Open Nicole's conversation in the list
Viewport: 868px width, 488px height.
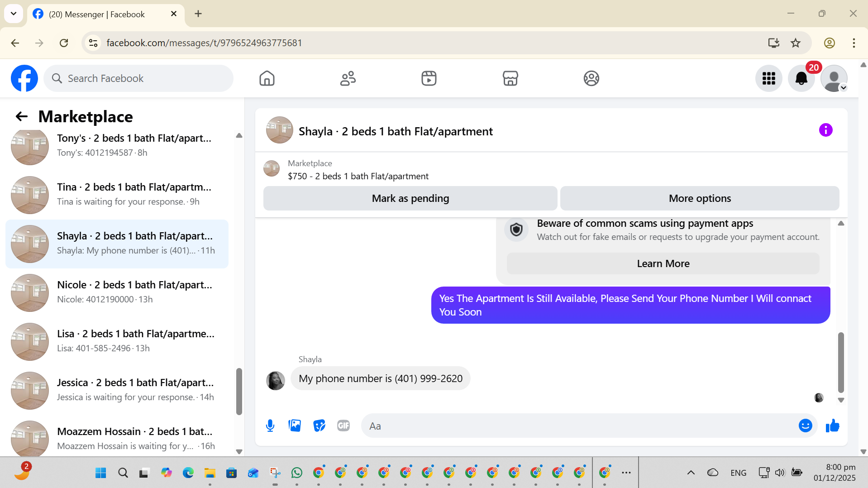[x=117, y=292]
